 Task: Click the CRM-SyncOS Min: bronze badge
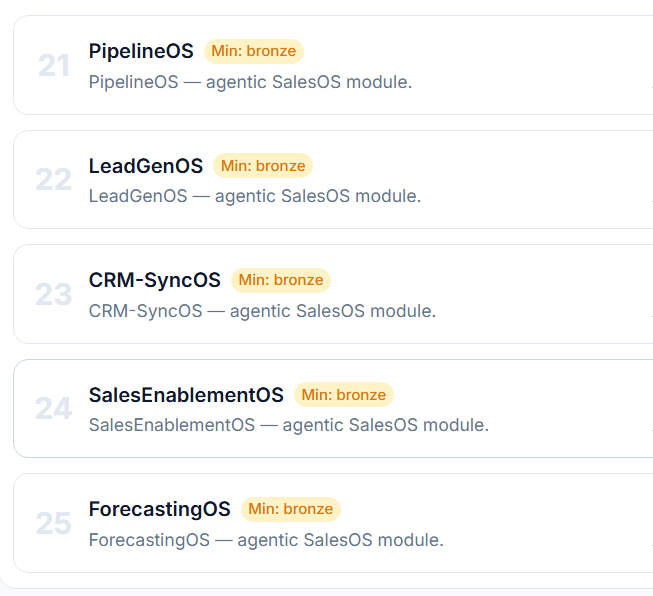[281, 280]
